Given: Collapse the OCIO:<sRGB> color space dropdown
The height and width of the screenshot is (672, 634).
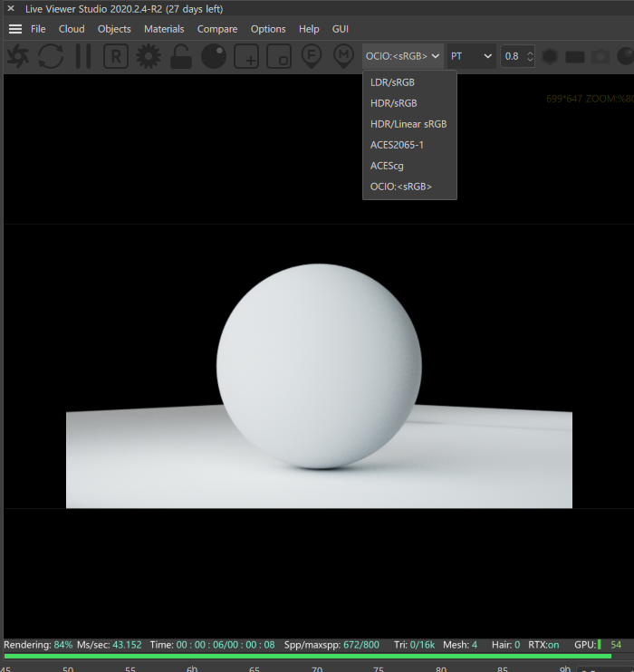Looking at the screenshot, I should click(402, 56).
